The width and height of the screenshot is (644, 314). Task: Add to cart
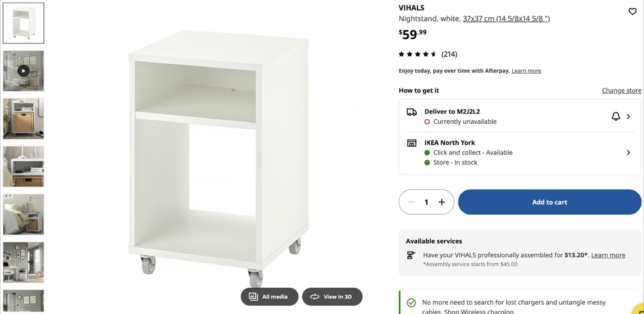click(550, 202)
